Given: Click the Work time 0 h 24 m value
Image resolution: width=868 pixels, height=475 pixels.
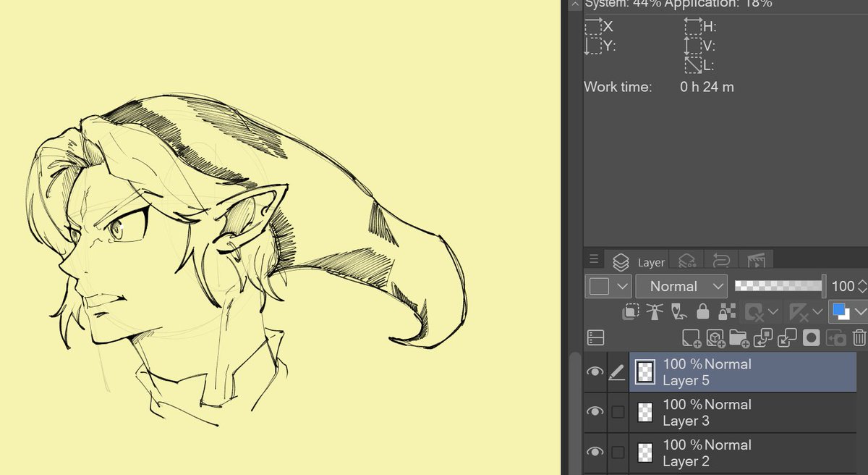Looking at the screenshot, I should click(707, 87).
